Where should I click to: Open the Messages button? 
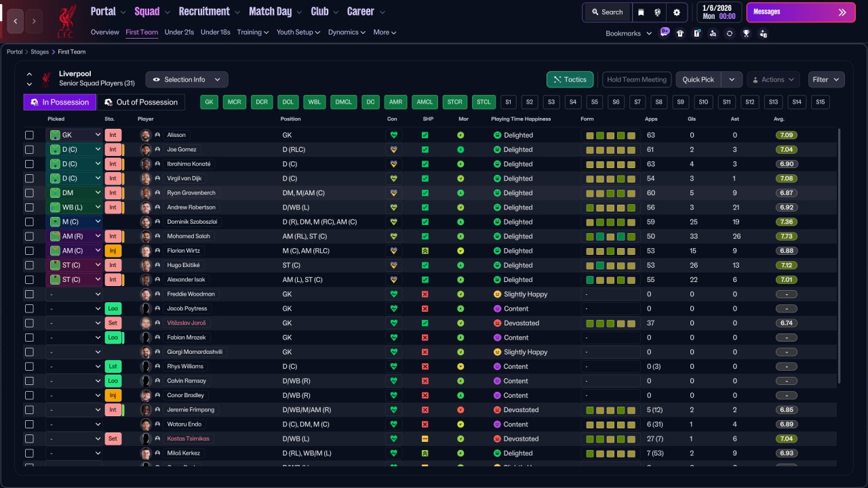801,12
